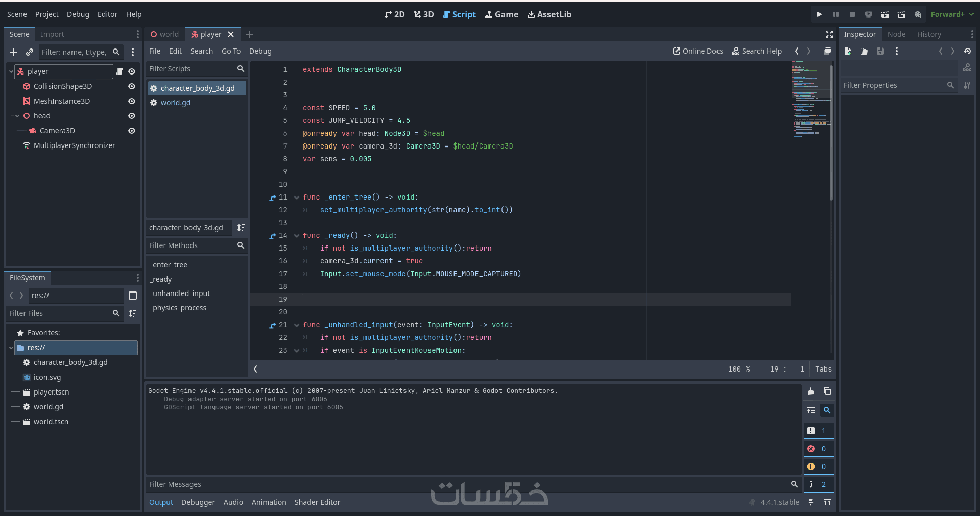This screenshot has width=980, height=516.
Task: Jump to the _physics_process method
Action: point(178,308)
